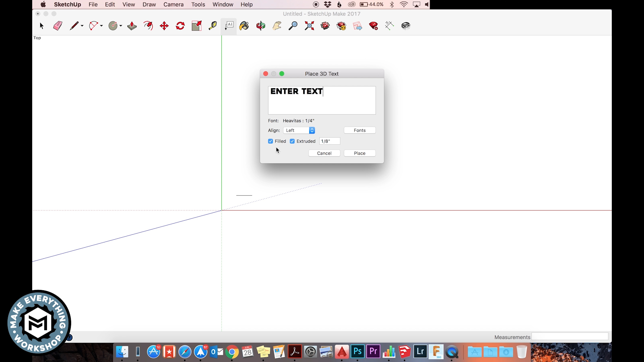Expand the pencil Line tool options arrow

(x=82, y=26)
